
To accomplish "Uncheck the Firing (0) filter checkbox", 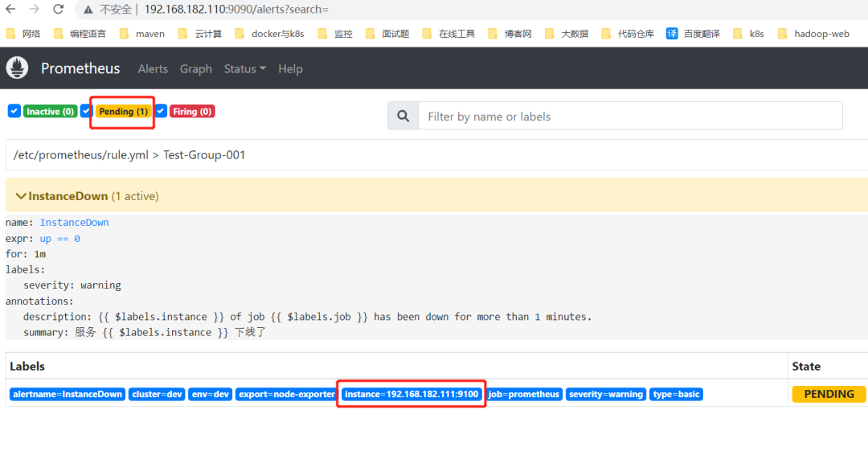I will (x=161, y=111).
